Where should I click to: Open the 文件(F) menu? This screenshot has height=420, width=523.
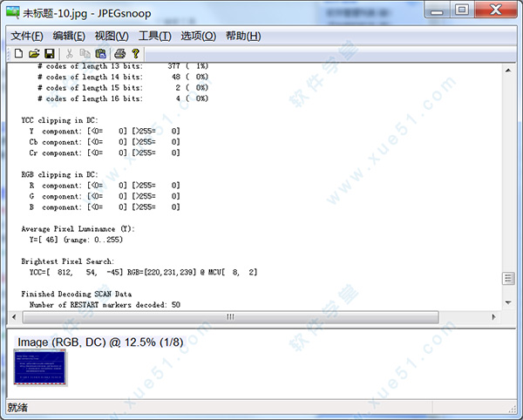tap(27, 36)
